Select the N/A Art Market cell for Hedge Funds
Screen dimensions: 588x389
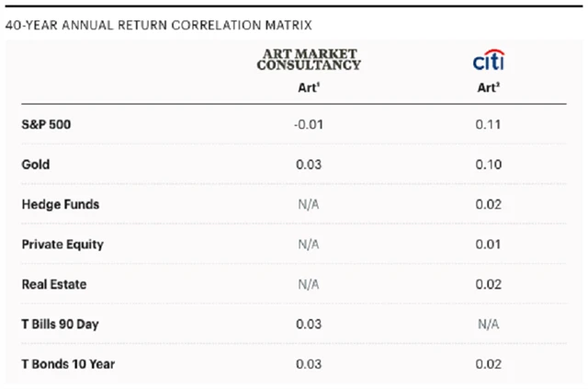pyautogui.click(x=308, y=205)
